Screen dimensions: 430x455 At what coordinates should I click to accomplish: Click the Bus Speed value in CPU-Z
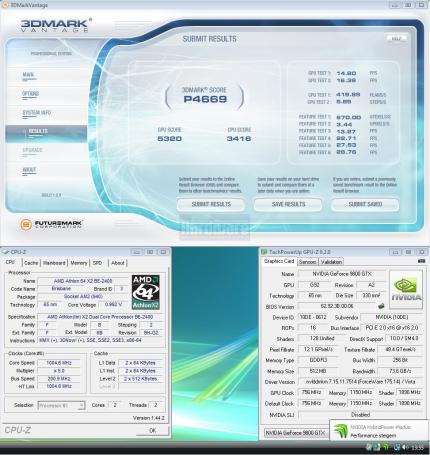[59, 379]
